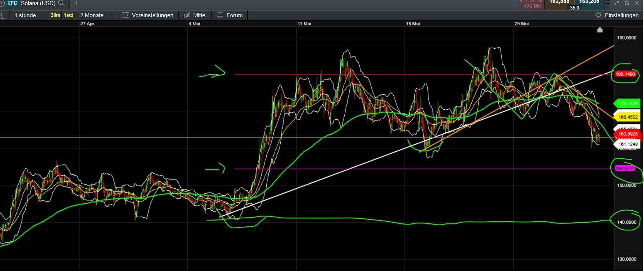Click the green 172,1728 indicator value label
The width and height of the screenshot is (644, 271).
coord(628,104)
